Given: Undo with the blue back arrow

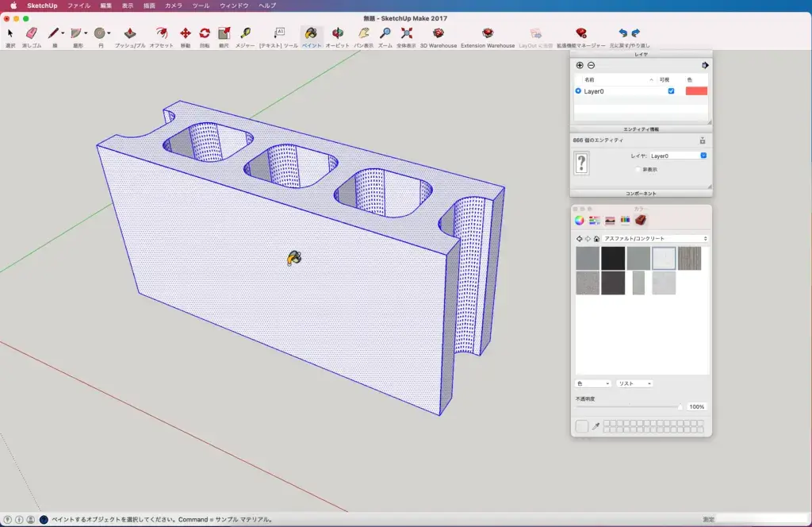Looking at the screenshot, I should pos(623,33).
